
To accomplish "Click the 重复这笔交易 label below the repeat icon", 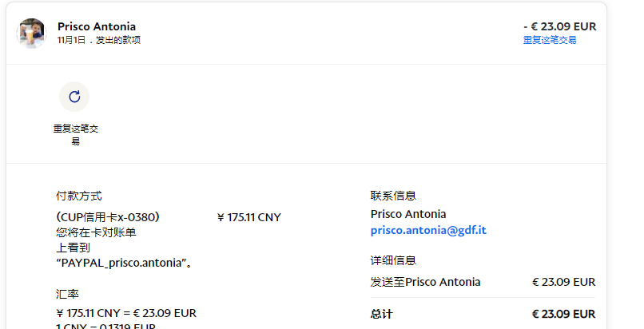I will click(x=75, y=134).
